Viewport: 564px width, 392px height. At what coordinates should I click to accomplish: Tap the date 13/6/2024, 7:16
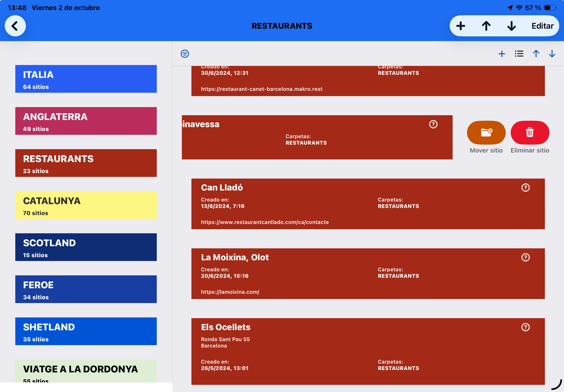click(x=223, y=206)
